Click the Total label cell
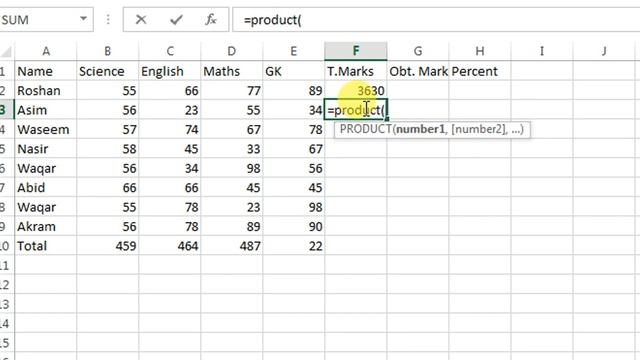This screenshot has height=360, width=640. (46, 246)
